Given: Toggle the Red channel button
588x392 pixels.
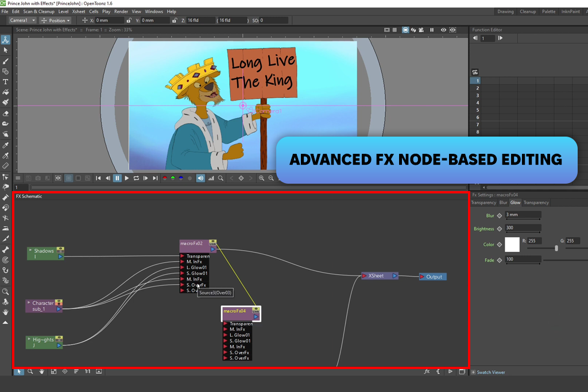Looking at the screenshot, I should 165,178.
